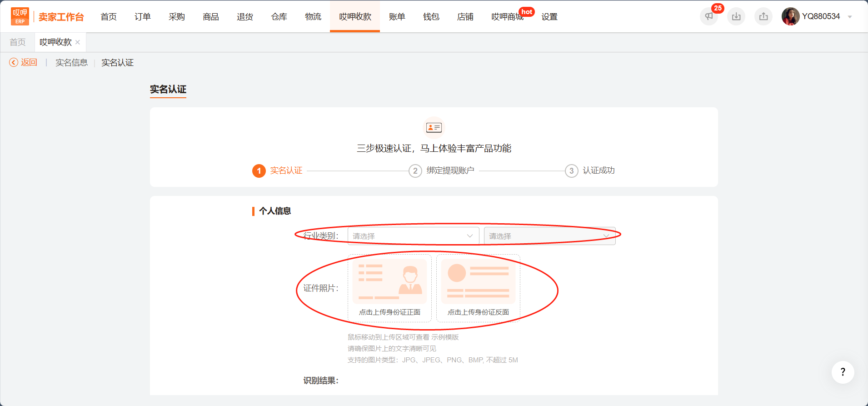Open the help question mark button
The image size is (868, 406).
point(843,372)
